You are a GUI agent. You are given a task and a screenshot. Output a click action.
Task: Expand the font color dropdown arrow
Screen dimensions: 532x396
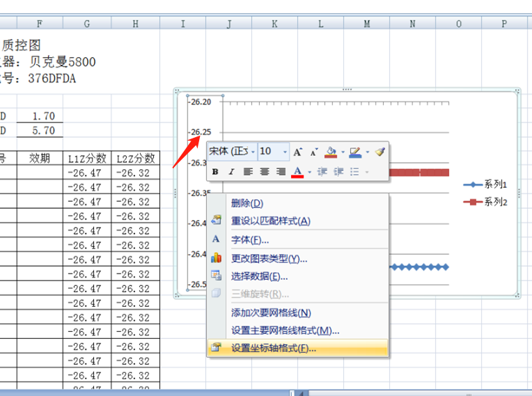coord(309,172)
